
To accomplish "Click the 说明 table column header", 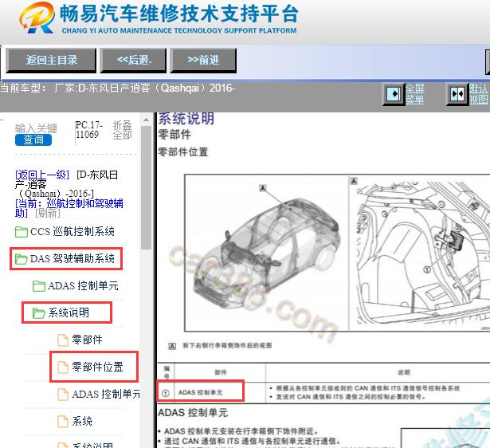I will (x=403, y=372).
